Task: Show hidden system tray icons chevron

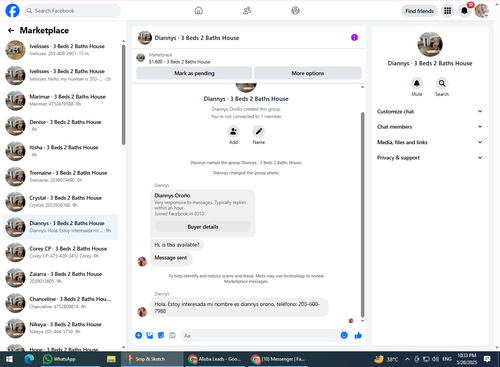Action: tap(407, 359)
